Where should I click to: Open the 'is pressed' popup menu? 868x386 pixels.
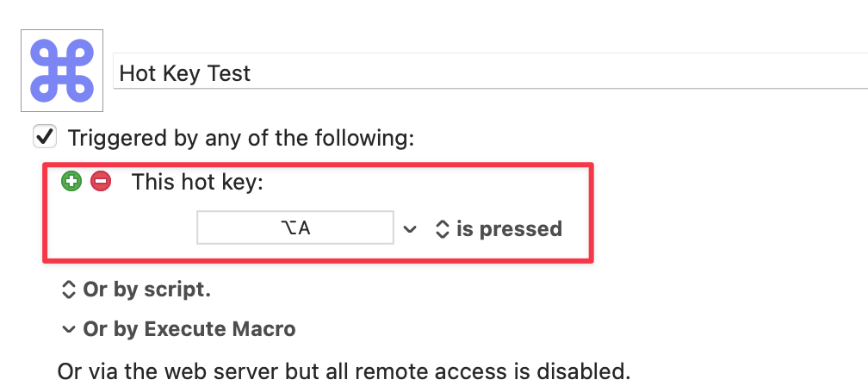pyautogui.click(x=508, y=229)
